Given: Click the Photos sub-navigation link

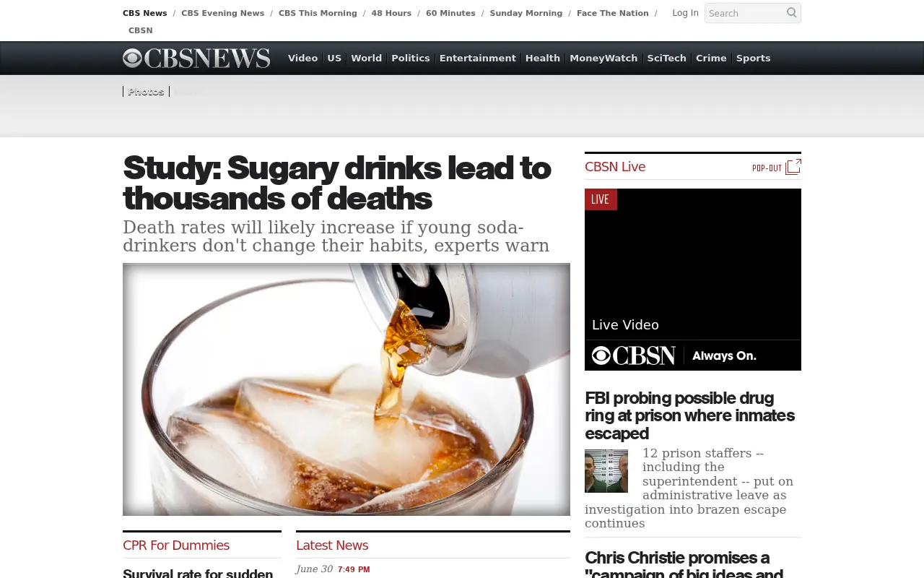Looking at the screenshot, I should click(146, 92).
